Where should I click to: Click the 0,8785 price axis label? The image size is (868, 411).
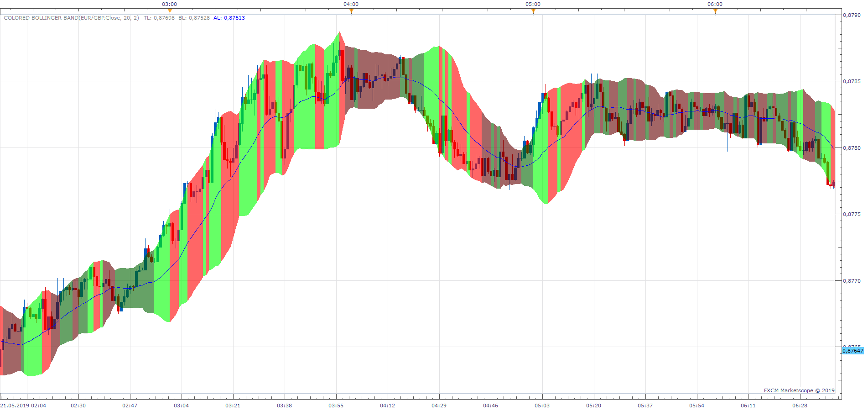852,81
